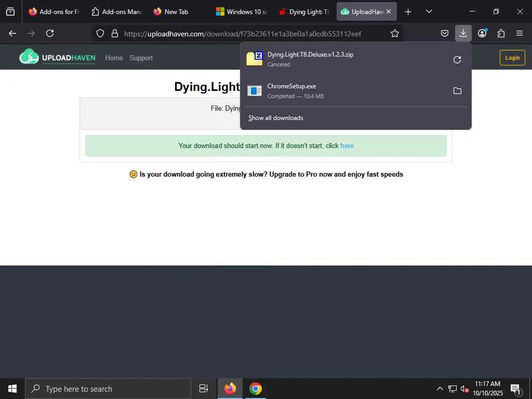Show site security padlock info
This screenshot has width=532, height=399.
115,33
